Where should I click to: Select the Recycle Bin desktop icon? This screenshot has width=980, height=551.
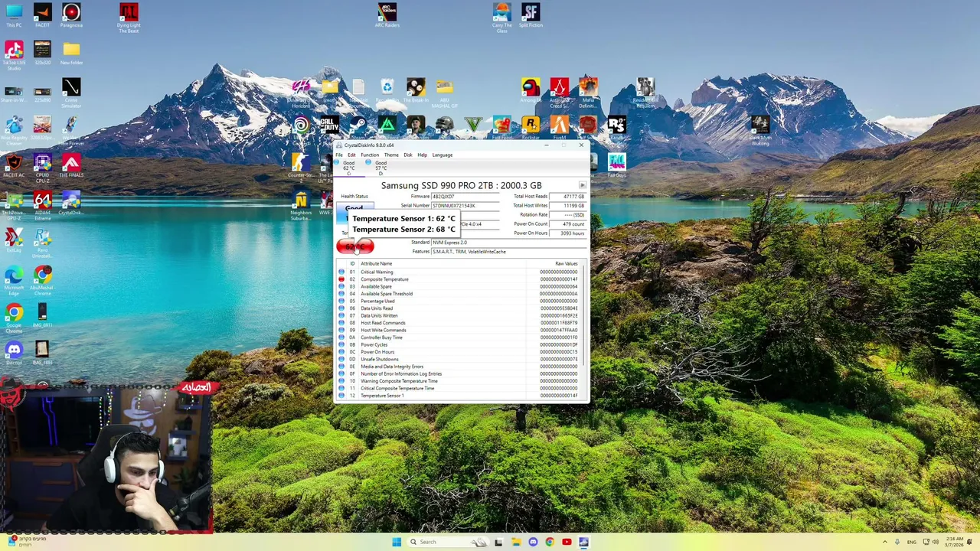click(x=387, y=90)
